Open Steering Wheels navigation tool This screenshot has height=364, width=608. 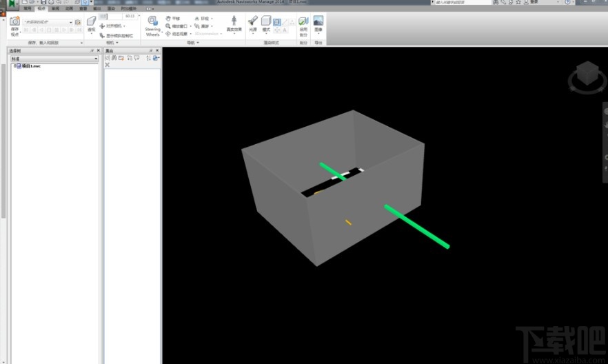(x=152, y=25)
